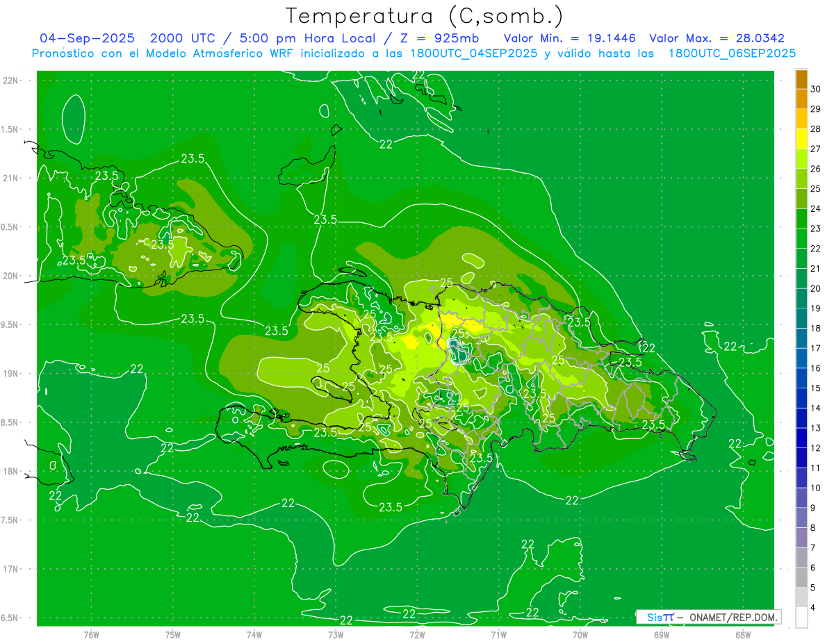Click the 76W longitude tick label
The image size is (834, 644).
coord(91,634)
